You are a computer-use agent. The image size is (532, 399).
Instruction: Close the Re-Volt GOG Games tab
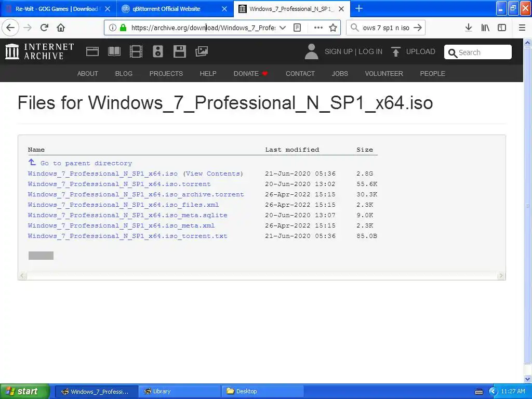click(108, 9)
